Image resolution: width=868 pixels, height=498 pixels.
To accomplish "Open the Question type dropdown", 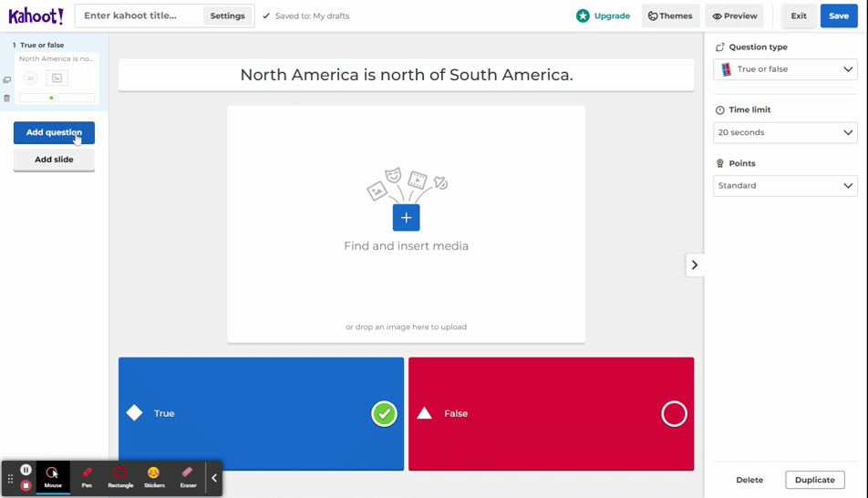I will pos(785,69).
